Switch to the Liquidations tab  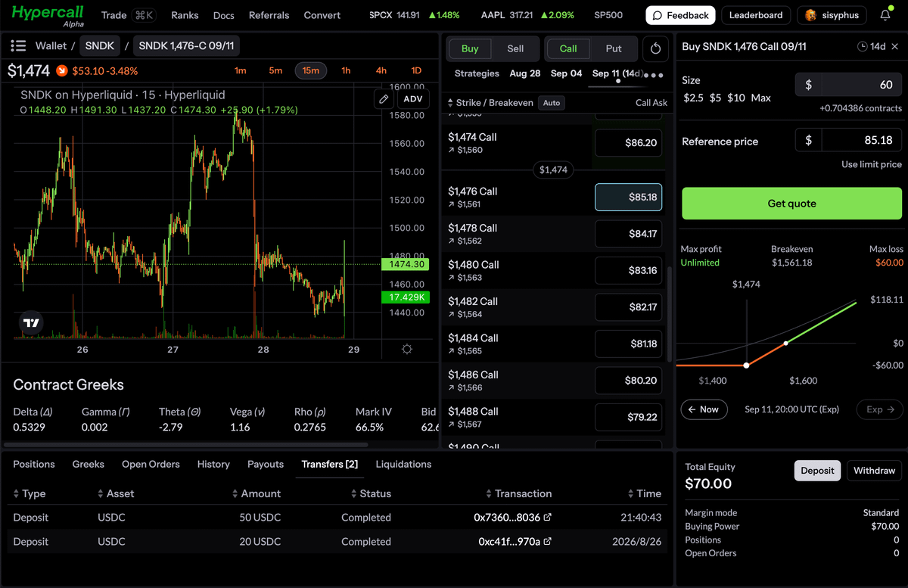(403, 464)
